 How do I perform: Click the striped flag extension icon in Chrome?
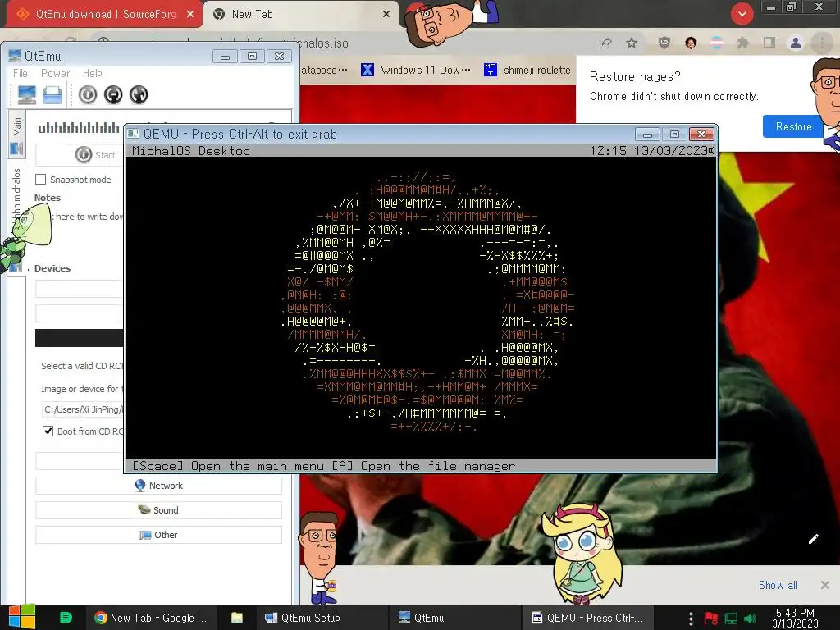tap(717, 43)
